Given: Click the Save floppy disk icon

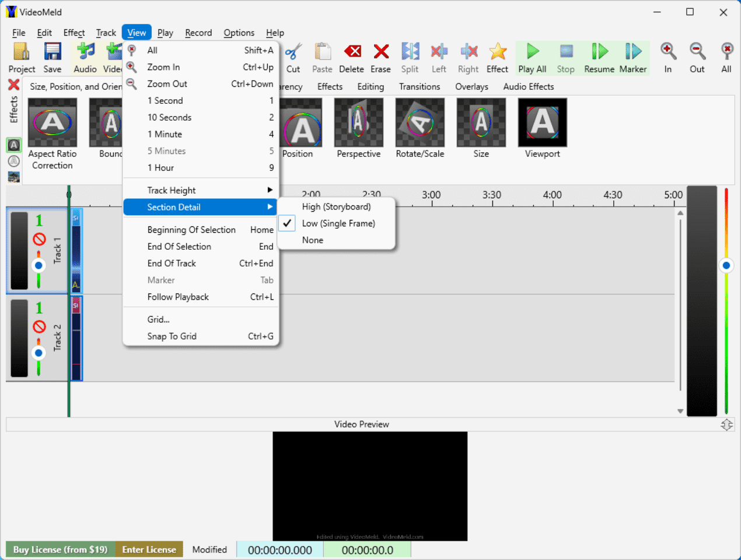Looking at the screenshot, I should click(x=53, y=58).
